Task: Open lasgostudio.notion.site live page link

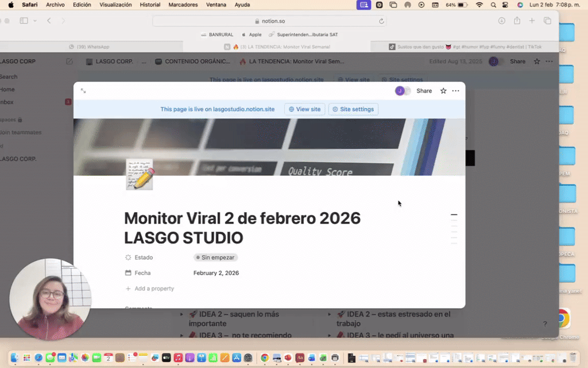Action: (x=218, y=109)
